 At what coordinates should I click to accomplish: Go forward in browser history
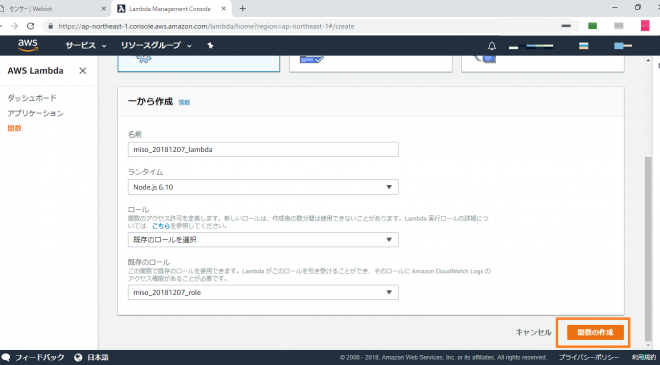point(14,26)
